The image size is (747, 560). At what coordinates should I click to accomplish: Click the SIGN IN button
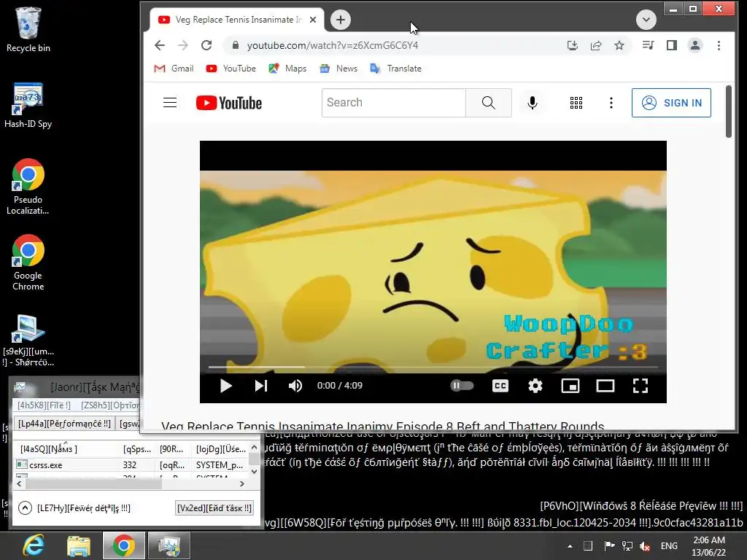(x=671, y=103)
